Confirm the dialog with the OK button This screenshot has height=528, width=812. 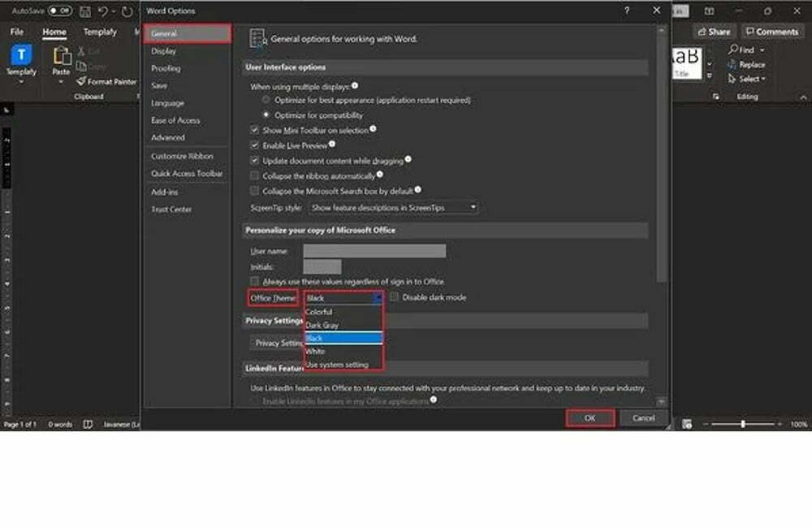coord(590,418)
